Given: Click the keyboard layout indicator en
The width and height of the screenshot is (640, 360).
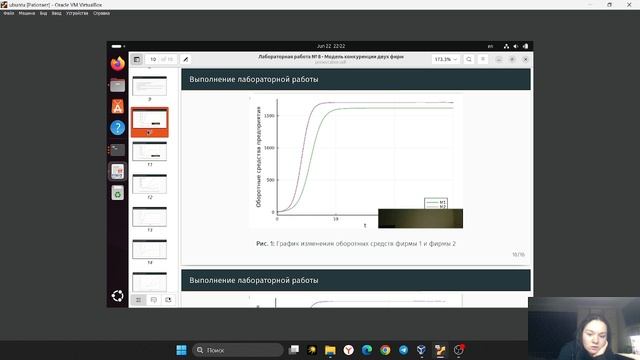Looking at the screenshot, I should pyautogui.click(x=490, y=46).
